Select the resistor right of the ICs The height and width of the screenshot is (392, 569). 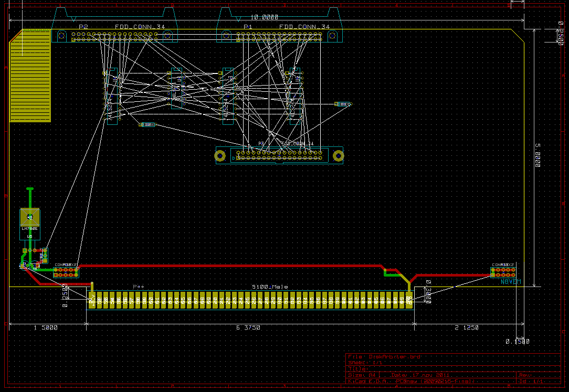tap(343, 104)
